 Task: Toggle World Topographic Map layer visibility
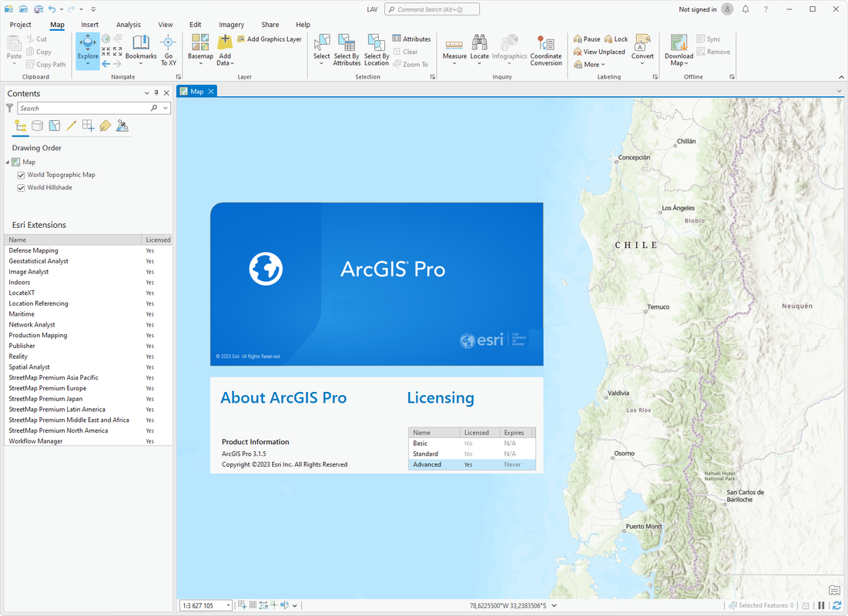tap(21, 176)
